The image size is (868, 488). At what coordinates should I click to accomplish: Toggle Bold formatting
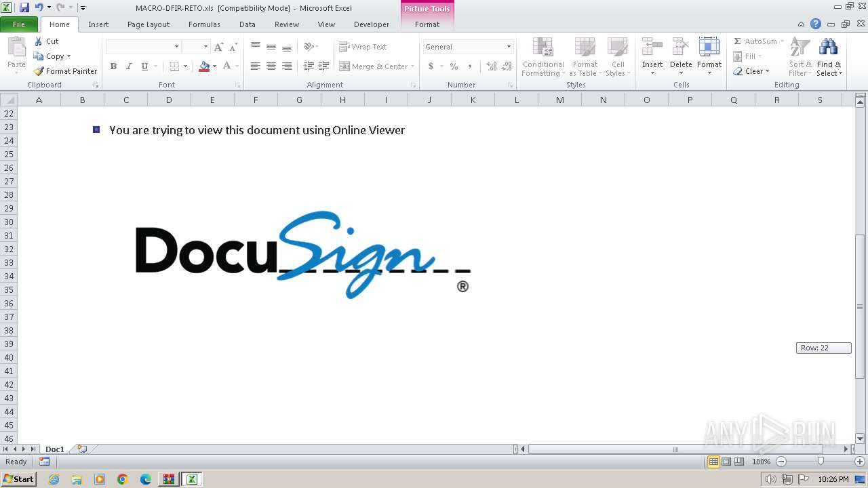pyautogui.click(x=113, y=66)
